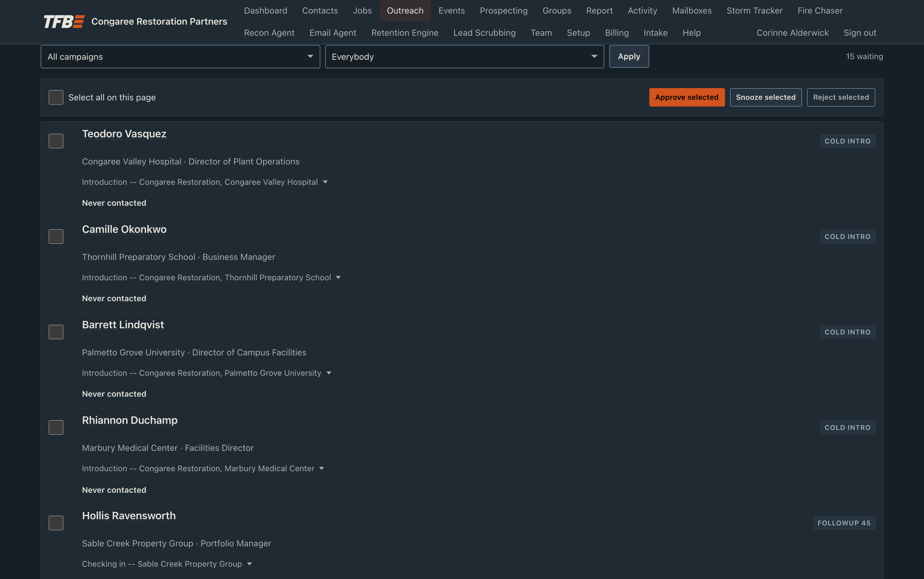Check Select all on this page
The width and height of the screenshot is (924, 579).
click(56, 97)
